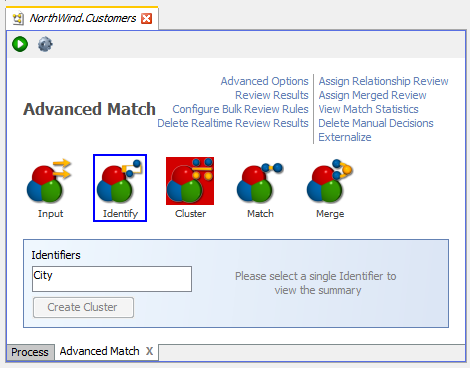Select the Merge stage icon
Screen dimensions: 470x368
coord(330,188)
